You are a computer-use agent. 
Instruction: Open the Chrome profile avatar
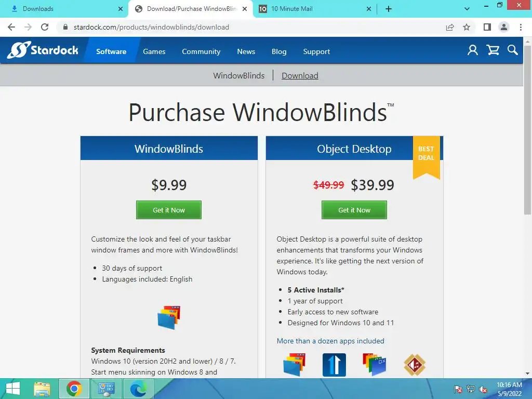point(504,27)
